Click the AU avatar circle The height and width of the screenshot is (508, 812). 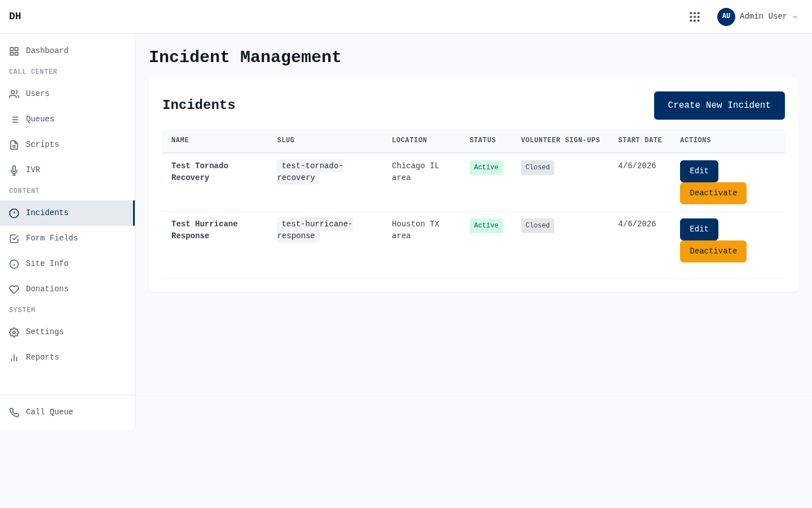pos(726,17)
